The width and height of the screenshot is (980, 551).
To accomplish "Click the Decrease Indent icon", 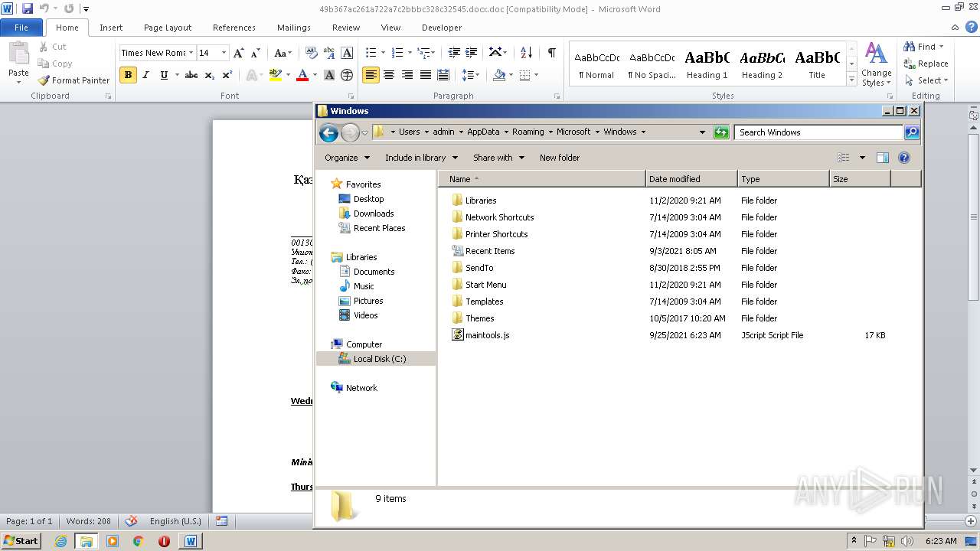I will (x=454, y=53).
